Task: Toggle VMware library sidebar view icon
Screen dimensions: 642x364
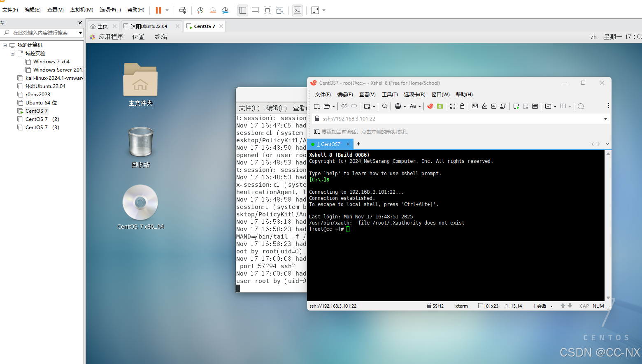Action: 243,10
